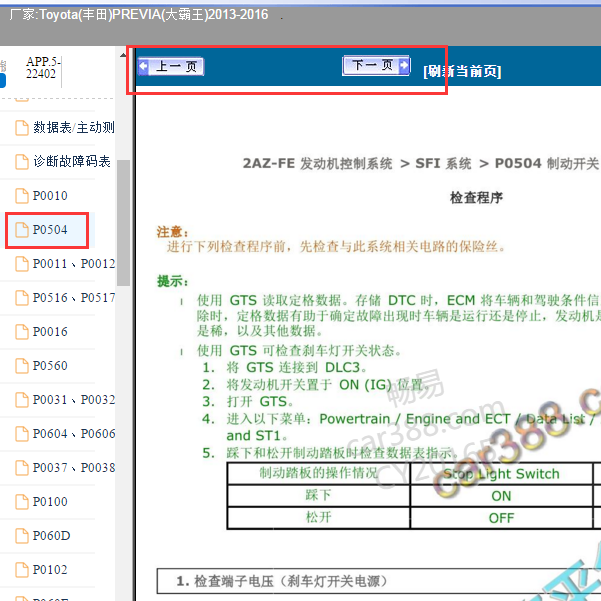
Task: Click the 松开 table cell
Action: coord(319,517)
